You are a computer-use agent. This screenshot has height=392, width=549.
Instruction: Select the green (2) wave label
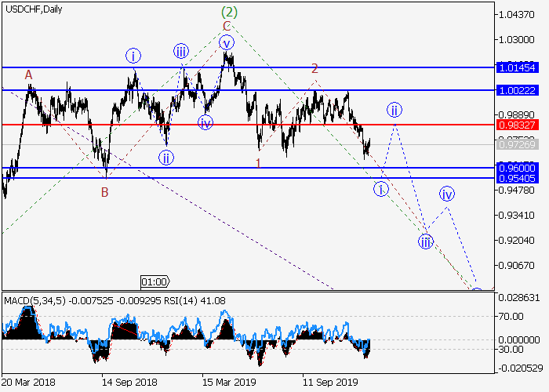click(228, 12)
